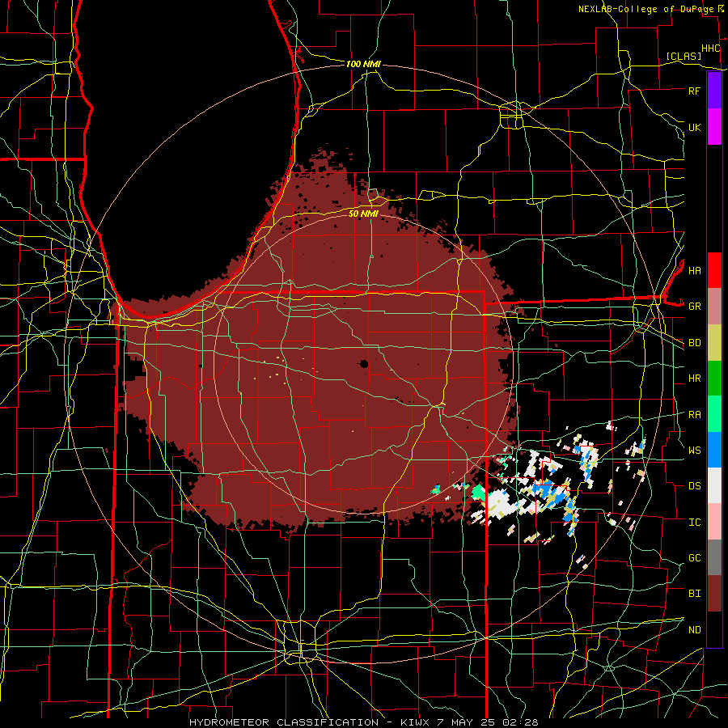Click the 100 NMI range ring label
The height and width of the screenshot is (728, 728).
(363, 64)
